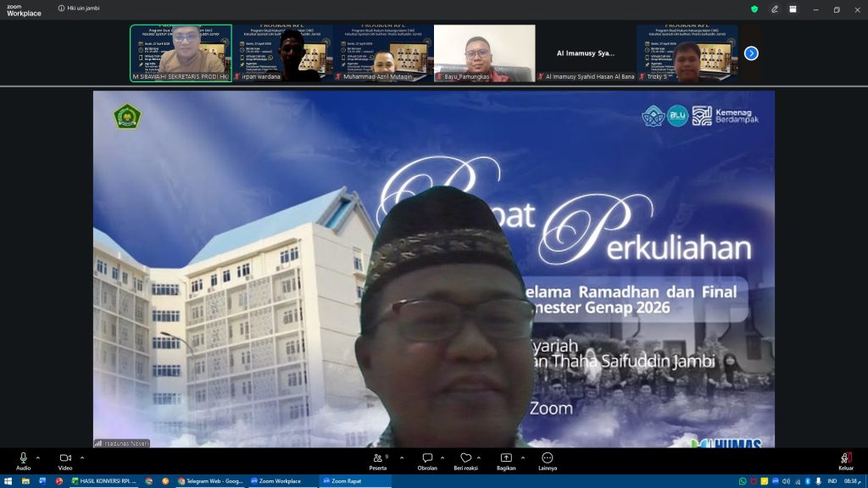
Task: Change the view layout icon in title bar
Action: [x=793, y=9]
